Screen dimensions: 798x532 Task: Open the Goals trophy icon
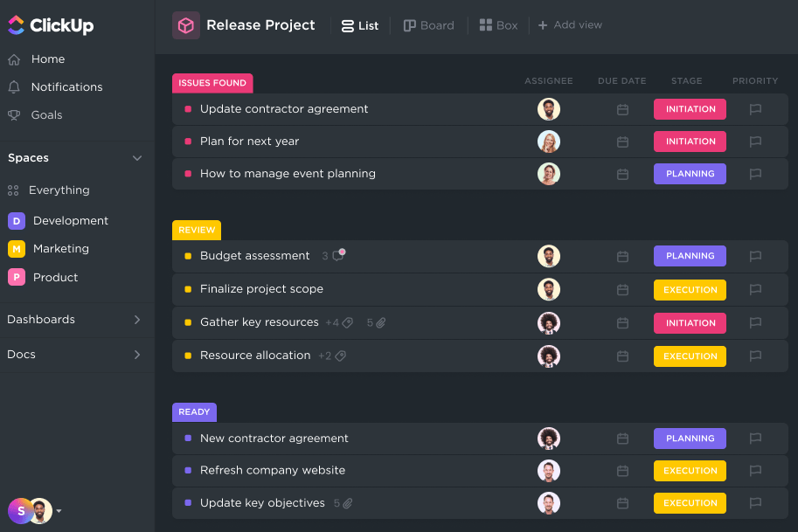14,115
